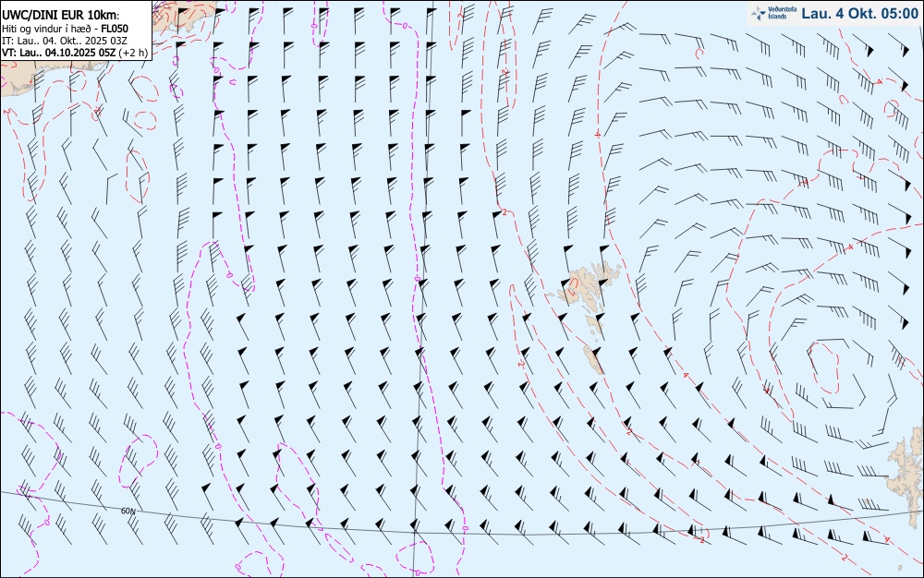Viewport: 924px width, 578px height.
Task: Select the 'Hiti og vindur í hæð - FL050' line
Action: pyautogui.click(x=65, y=29)
